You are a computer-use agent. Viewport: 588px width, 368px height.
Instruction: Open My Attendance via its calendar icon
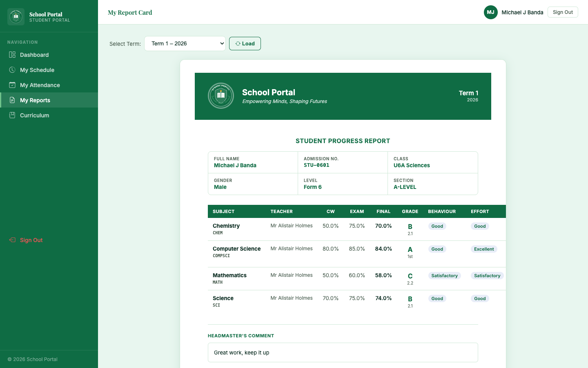coord(13,85)
